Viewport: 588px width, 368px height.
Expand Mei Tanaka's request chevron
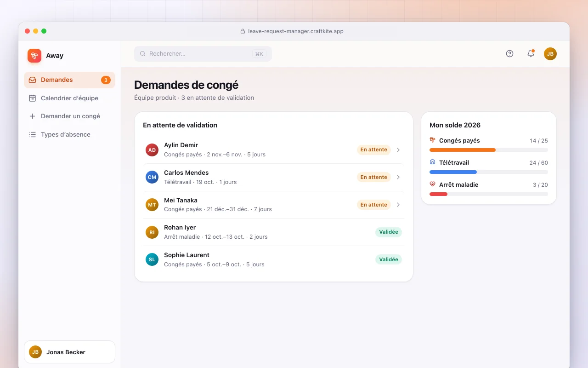click(398, 205)
